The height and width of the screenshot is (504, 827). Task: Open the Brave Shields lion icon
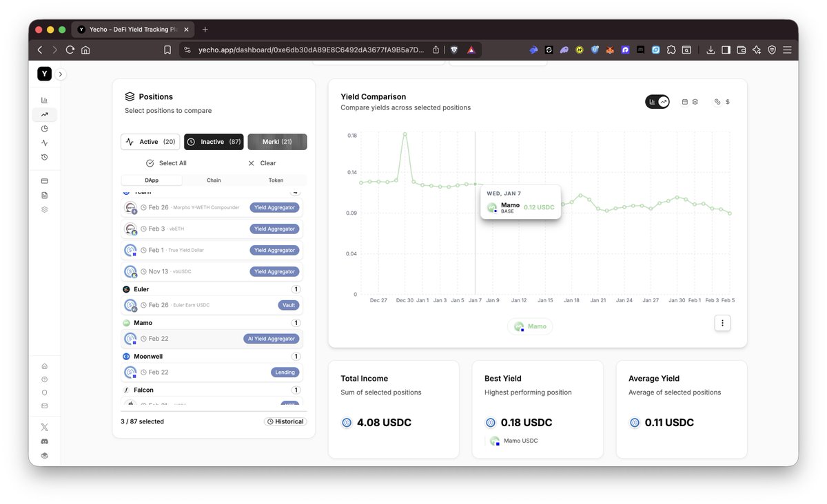[x=454, y=50]
